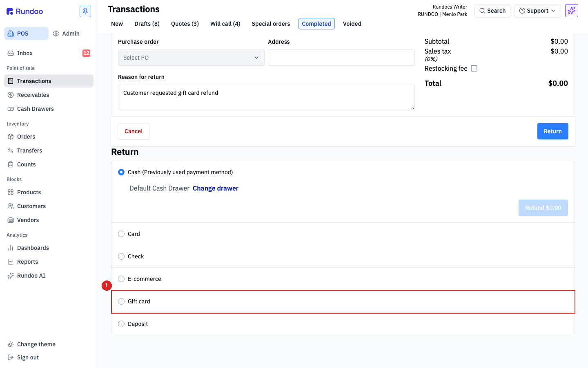Screen dimensions: 588x368
Task: Click the Transactions receipt icon
Action: (11, 81)
